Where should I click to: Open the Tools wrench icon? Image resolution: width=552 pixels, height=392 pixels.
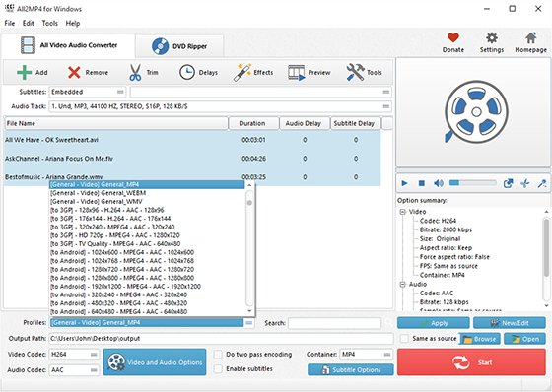coord(355,73)
